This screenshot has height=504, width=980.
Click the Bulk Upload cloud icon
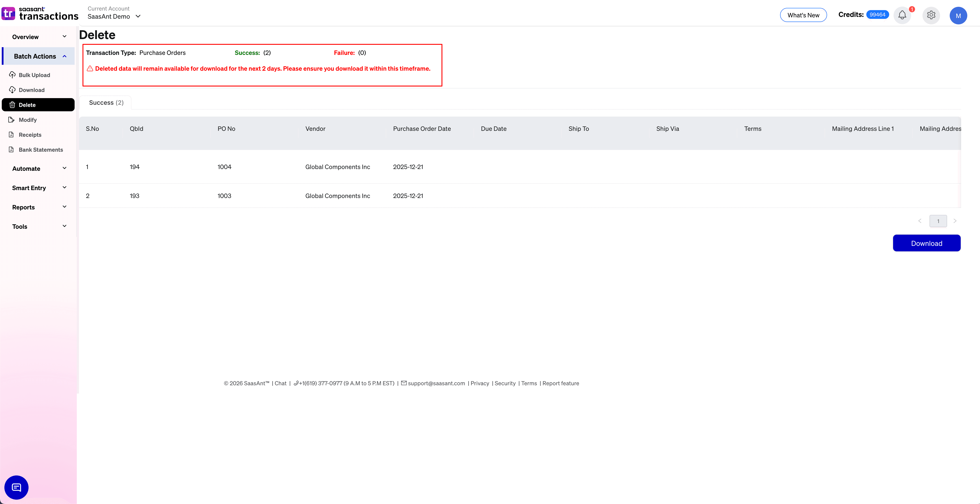click(12, 75)
